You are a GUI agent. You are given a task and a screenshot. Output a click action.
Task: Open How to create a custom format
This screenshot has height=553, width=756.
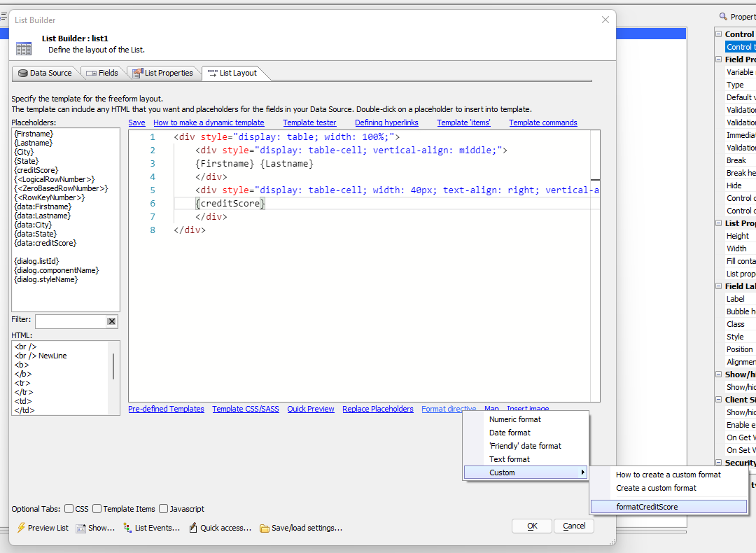[x=668, y=475]
